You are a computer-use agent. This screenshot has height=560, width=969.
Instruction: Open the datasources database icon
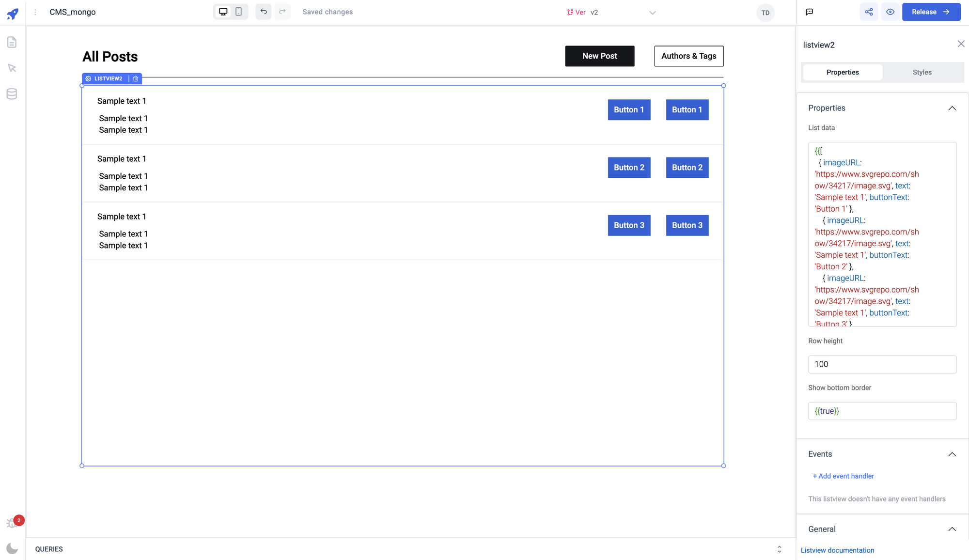12,93
